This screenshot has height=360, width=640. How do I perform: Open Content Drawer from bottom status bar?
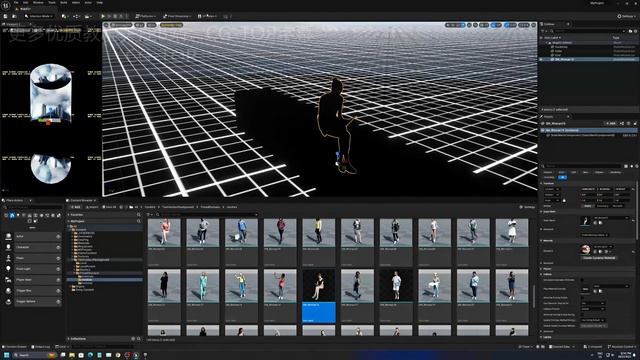15,347
